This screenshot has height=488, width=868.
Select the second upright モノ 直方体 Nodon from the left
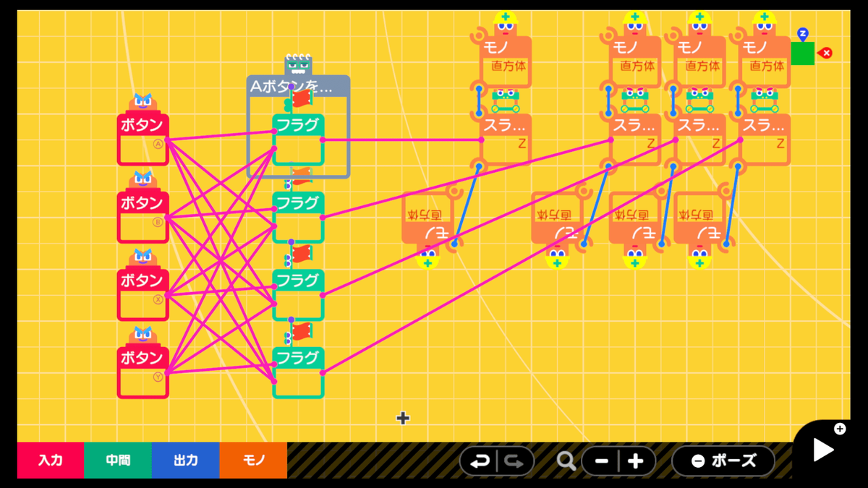(634, 62)
